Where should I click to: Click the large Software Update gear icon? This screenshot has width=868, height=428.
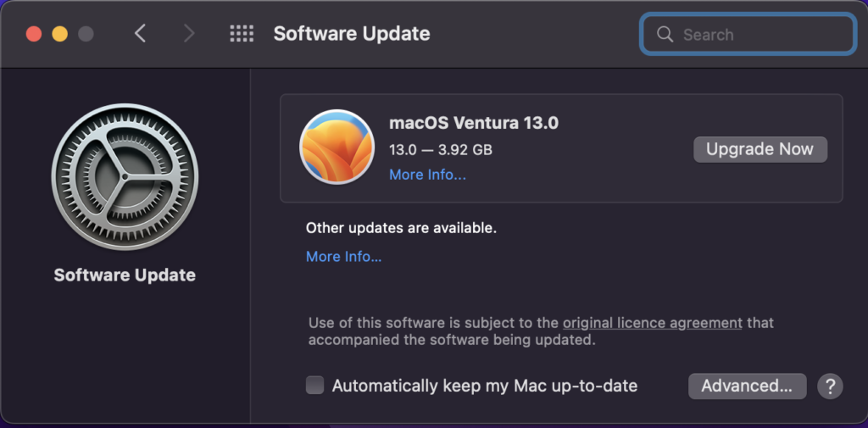tap(125, 176)
